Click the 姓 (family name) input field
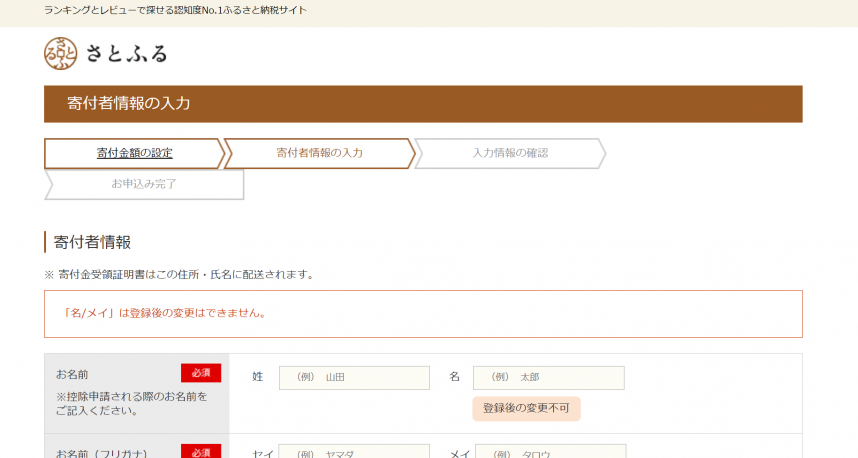 pyautogui.click(x=354, y=377)
